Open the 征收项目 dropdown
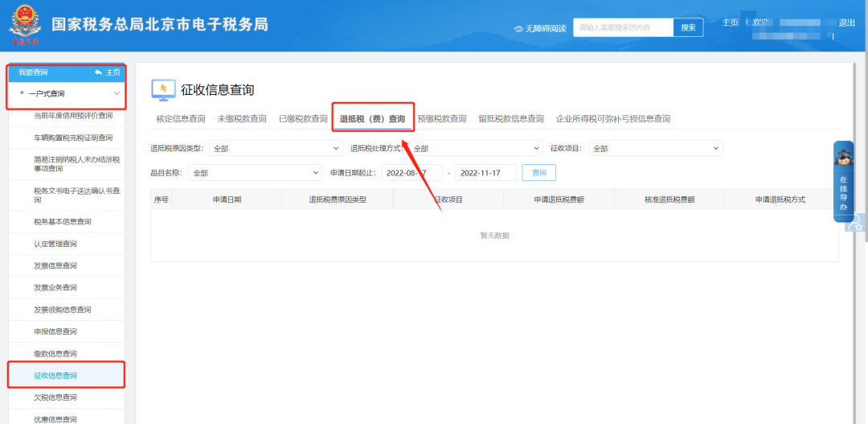This screenshot has width=868, height=424. coord(656,149)
